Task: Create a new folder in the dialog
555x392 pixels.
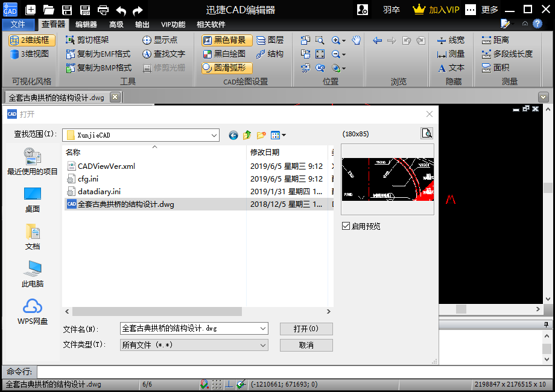Action: coord(261,135)
